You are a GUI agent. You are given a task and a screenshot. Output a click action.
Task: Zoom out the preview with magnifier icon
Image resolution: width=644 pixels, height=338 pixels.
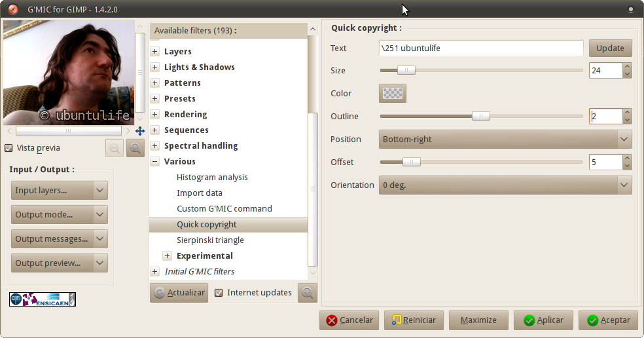(115, 149)
